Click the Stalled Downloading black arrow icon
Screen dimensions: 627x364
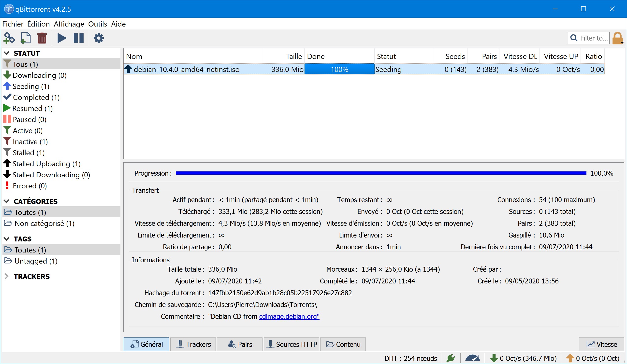(x=7, y=174)
